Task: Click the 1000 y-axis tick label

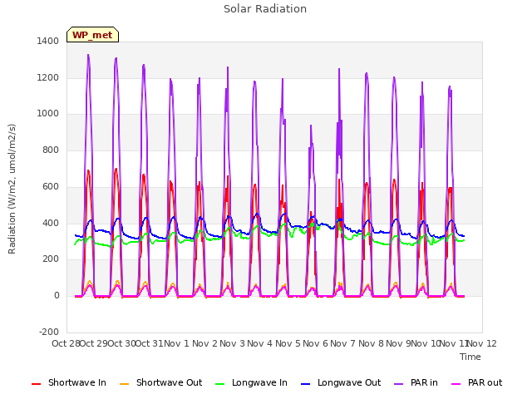Action: [x=48, y=114]
